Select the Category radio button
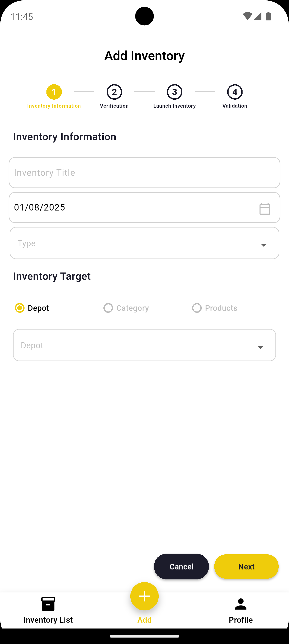 (x=108, y=308)
